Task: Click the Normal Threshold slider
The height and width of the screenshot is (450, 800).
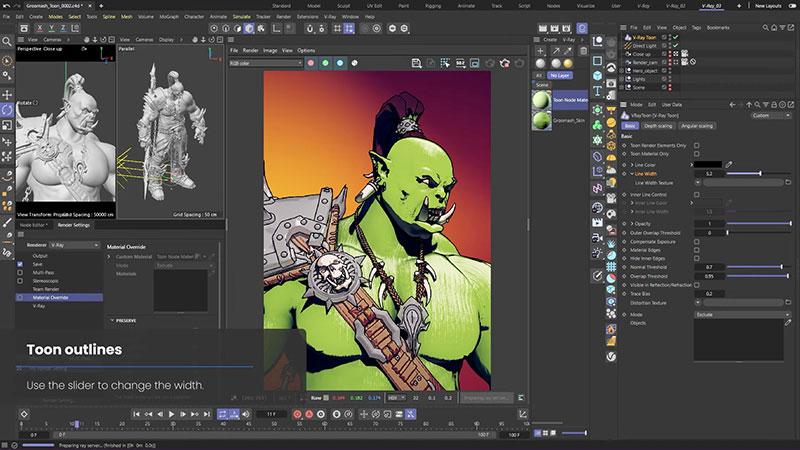Action: 759,267
